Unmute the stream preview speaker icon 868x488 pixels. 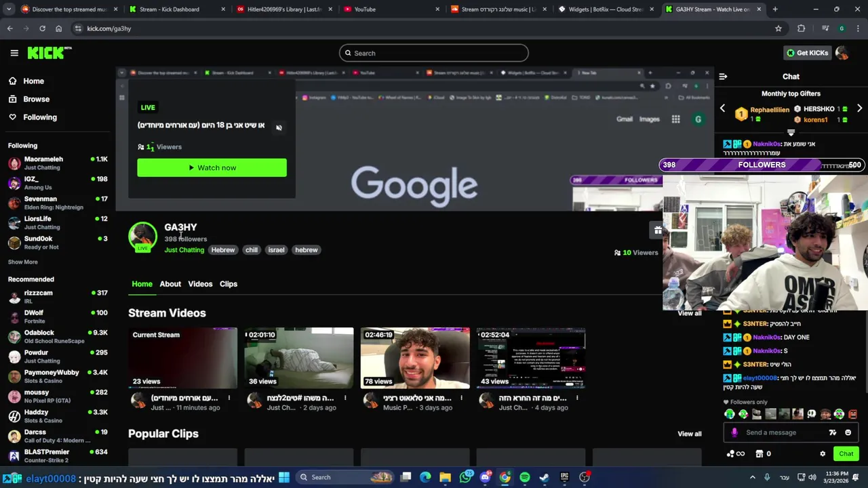coord(279,127)
